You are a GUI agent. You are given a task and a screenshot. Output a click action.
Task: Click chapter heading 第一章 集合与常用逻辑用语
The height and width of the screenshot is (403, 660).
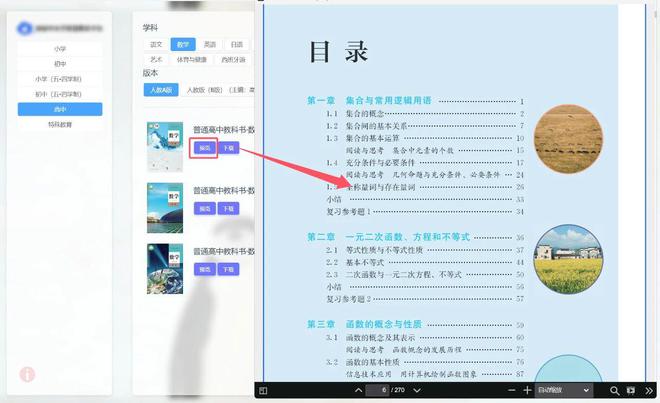(369, 100)
